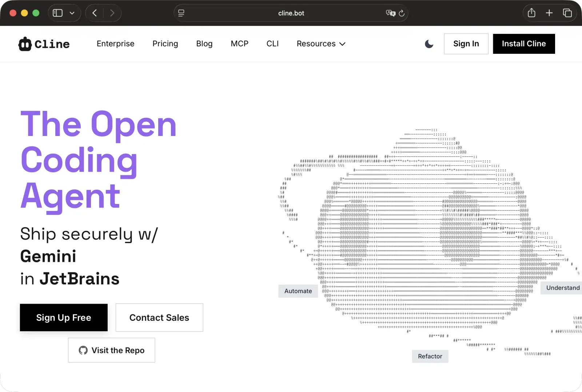Click the cline.bot address bar
Image resolution: width=582 pixels, height=392 pixels.
pyautogui.click(x=291, y=13)
